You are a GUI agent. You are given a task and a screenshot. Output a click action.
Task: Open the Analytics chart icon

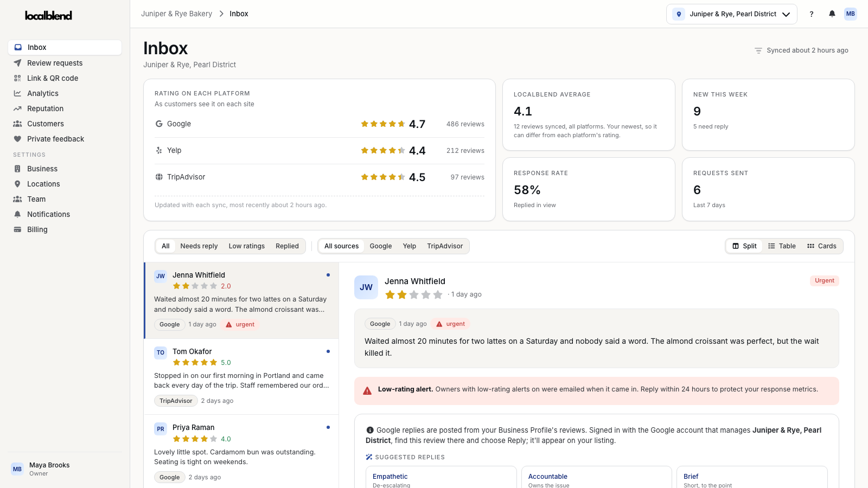tap(17, 93)
